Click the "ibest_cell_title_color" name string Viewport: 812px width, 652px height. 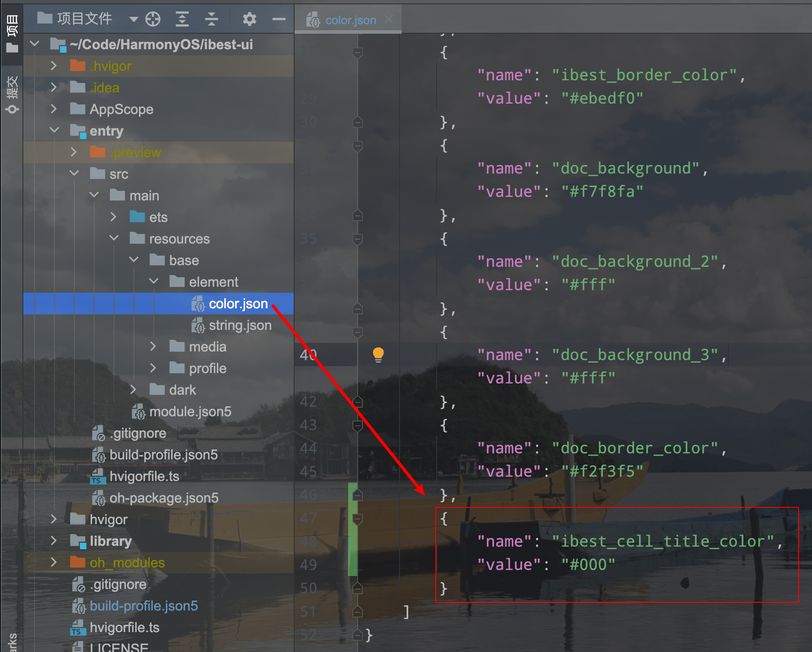(x=663, y=541)
